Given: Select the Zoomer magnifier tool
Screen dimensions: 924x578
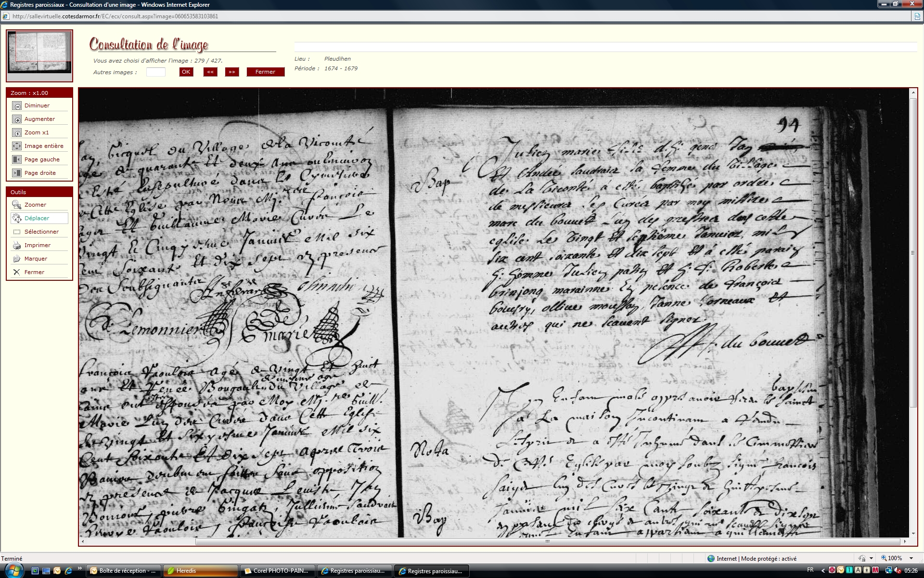Looking at the screenshot, I should tap(17, 205).
